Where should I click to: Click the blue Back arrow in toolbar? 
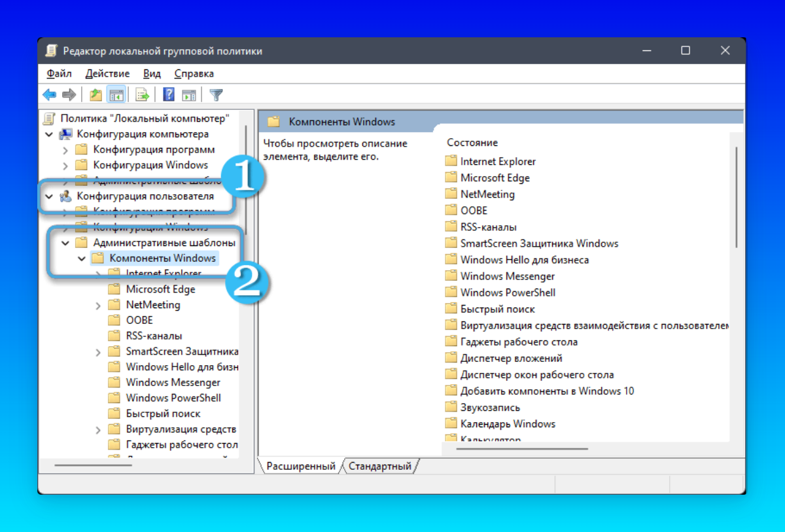[50, 95]
